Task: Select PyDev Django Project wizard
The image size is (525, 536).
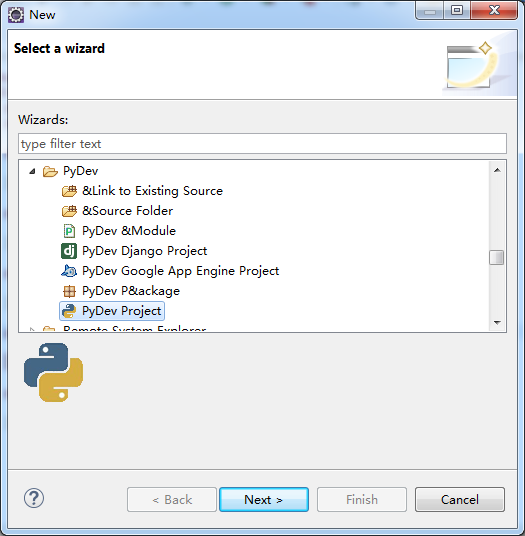Action: (x=145, y=251)
